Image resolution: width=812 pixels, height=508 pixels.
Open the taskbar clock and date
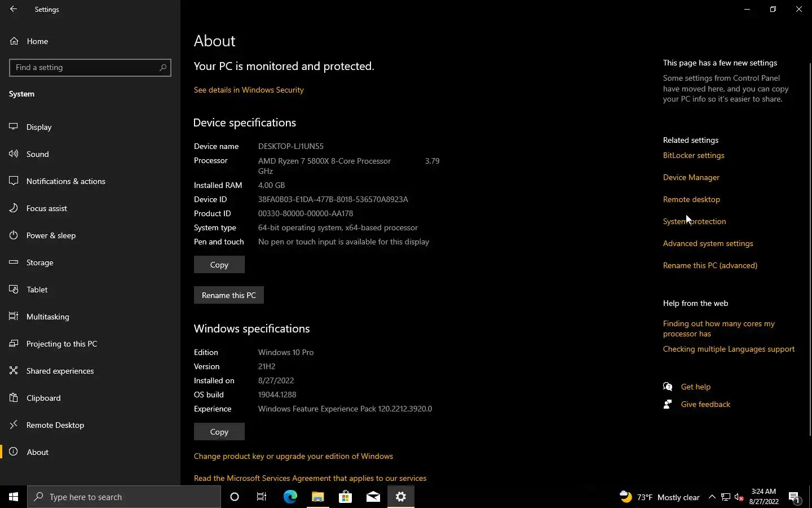[x=764, y=497]
